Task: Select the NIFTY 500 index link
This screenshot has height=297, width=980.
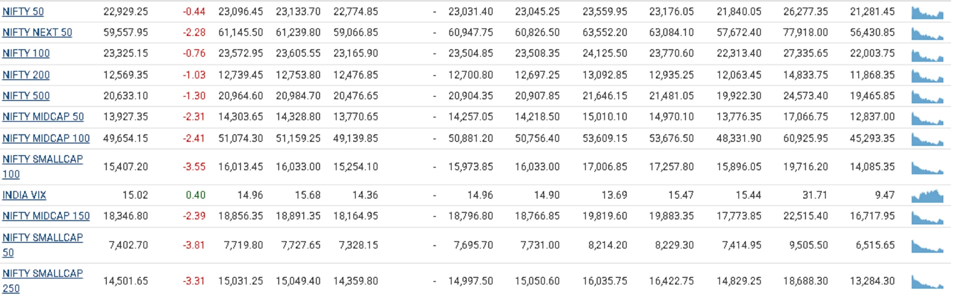Action: pyautogui.click(x=26, y=96)
